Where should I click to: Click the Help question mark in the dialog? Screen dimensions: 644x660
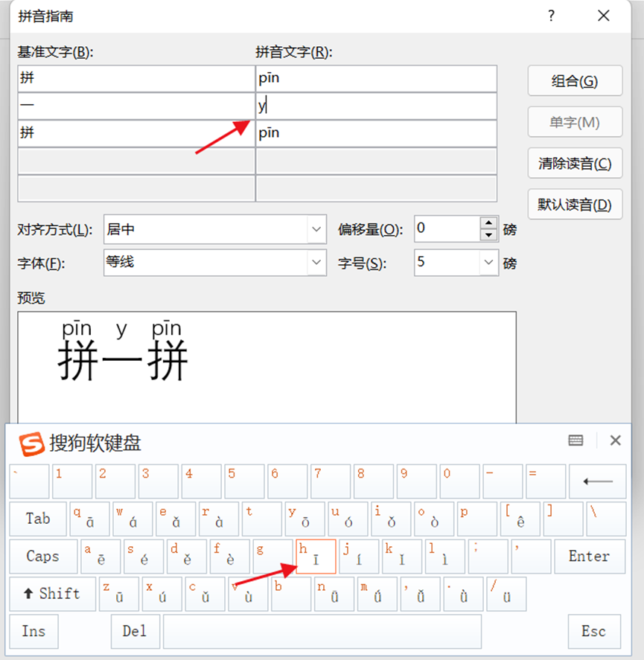tap(551, 16)
